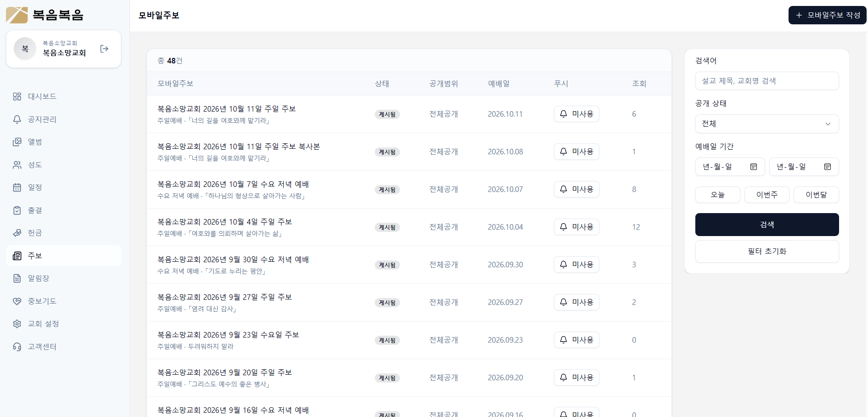Click the 헌금 icon in the sidebar

pos(17,233)
